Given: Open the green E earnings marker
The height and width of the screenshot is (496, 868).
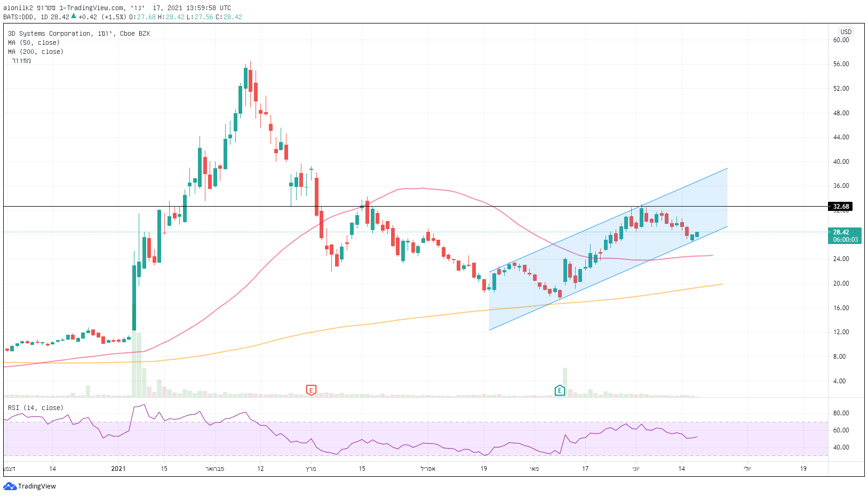Looking at the screenshot, I should click(x=560, y=390).
